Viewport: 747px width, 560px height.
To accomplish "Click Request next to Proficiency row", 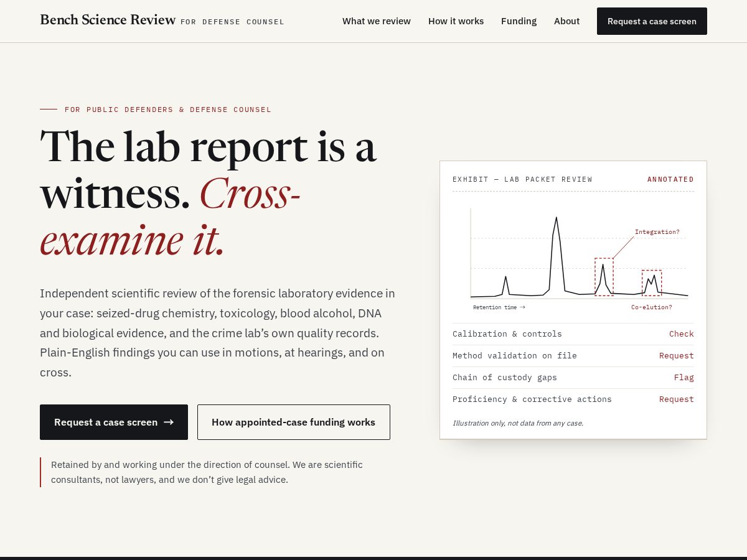I will pos(676,399).
